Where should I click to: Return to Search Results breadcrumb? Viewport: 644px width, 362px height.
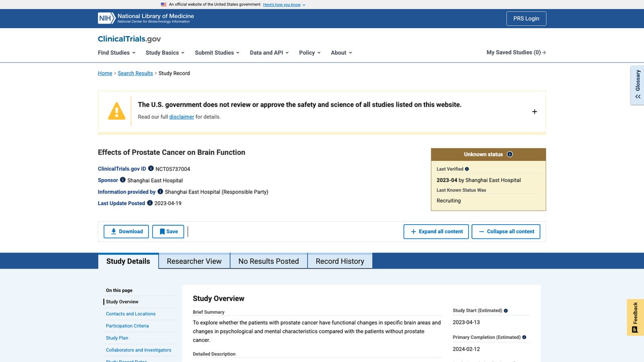click(x=135, y=73)
